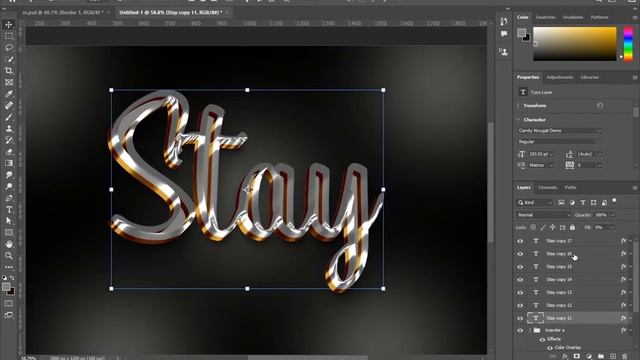Viewport: 640px width, 360px height.
Task: Switch to the Libraries tab
Action: pos(589,77)
